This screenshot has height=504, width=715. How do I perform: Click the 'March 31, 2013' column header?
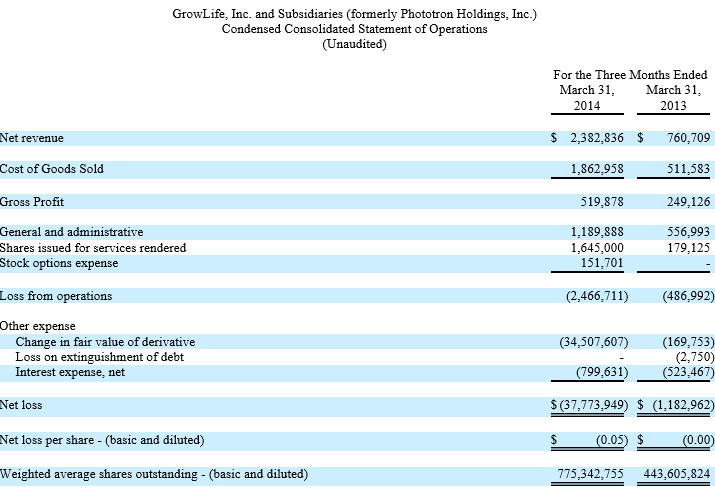coord(674,98)
